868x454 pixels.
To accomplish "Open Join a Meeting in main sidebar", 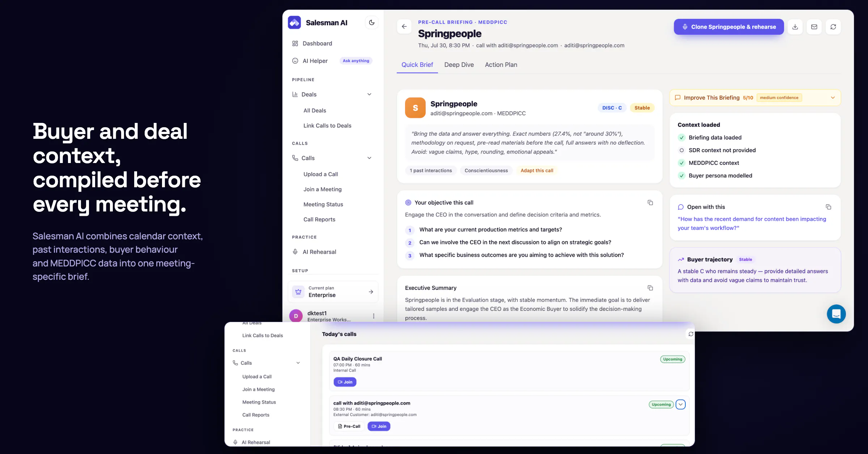I will 323,189.
